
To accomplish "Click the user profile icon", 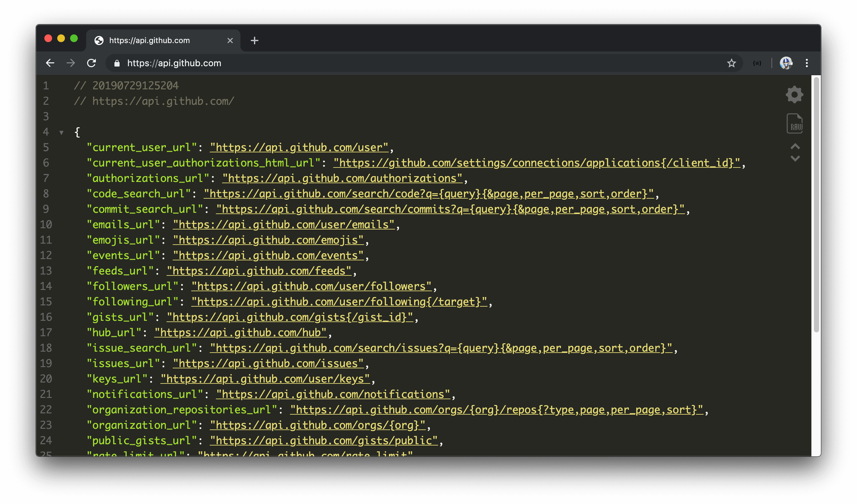I will (x=786, y=62).
